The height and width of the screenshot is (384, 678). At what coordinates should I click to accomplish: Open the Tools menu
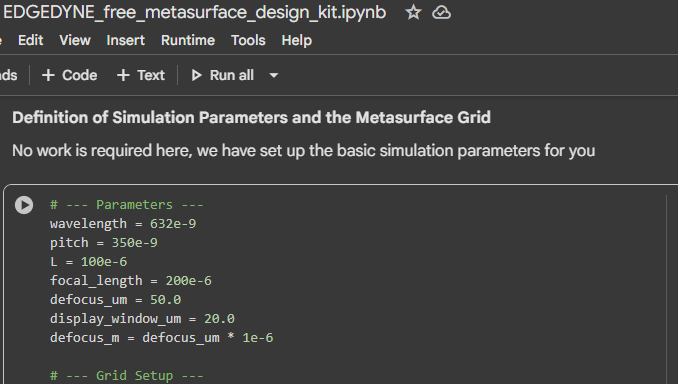tap(248, 40)
